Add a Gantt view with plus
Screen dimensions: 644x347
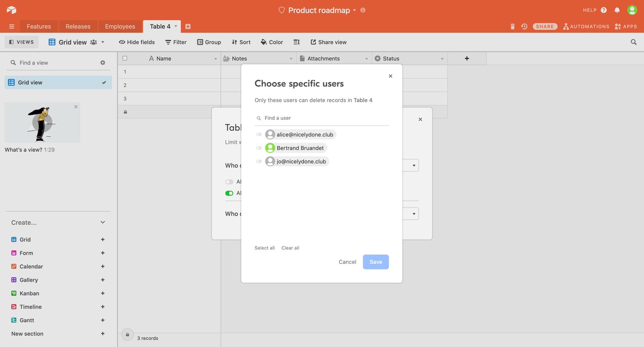103,320
